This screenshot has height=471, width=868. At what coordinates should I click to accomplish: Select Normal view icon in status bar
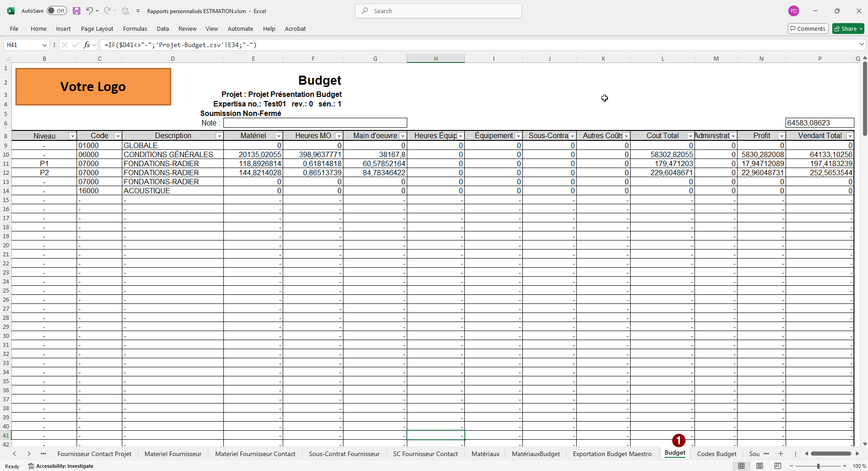(x=742, y=466)
